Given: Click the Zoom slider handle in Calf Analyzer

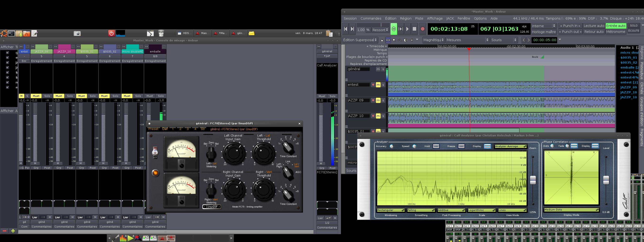Looking at the screenshot, I should point(533,180).
